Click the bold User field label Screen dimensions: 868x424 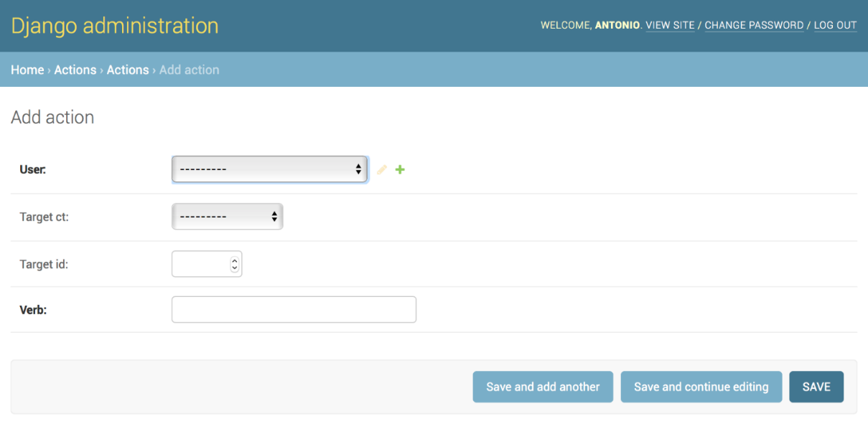(33, 170)
